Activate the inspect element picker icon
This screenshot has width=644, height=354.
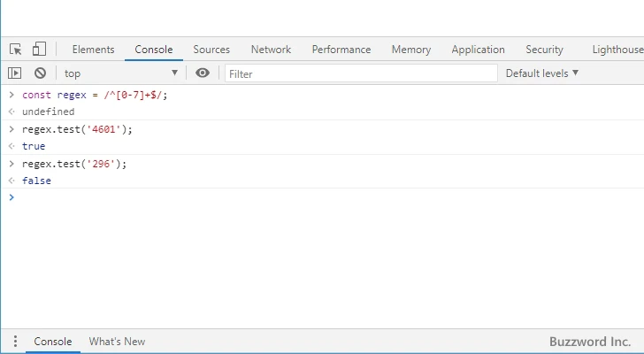coord(16,50)
